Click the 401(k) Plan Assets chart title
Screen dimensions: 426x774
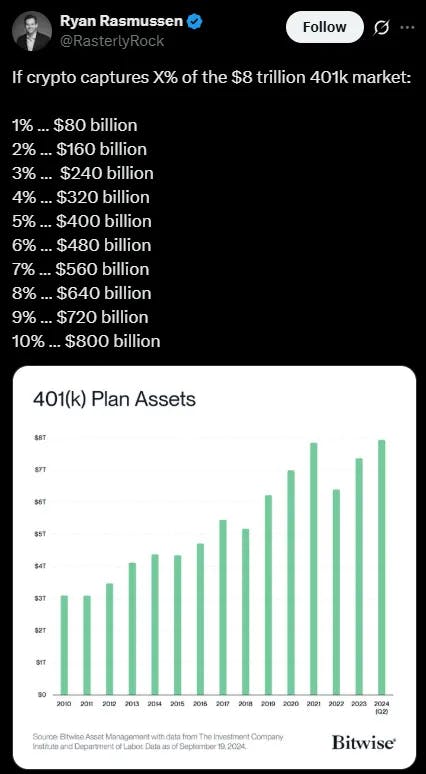pyautogui.click(x=115, y=399)
